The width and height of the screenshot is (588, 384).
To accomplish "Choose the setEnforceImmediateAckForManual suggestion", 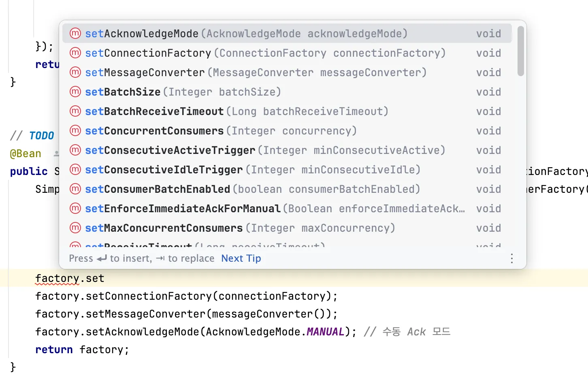I will (287, 208).
